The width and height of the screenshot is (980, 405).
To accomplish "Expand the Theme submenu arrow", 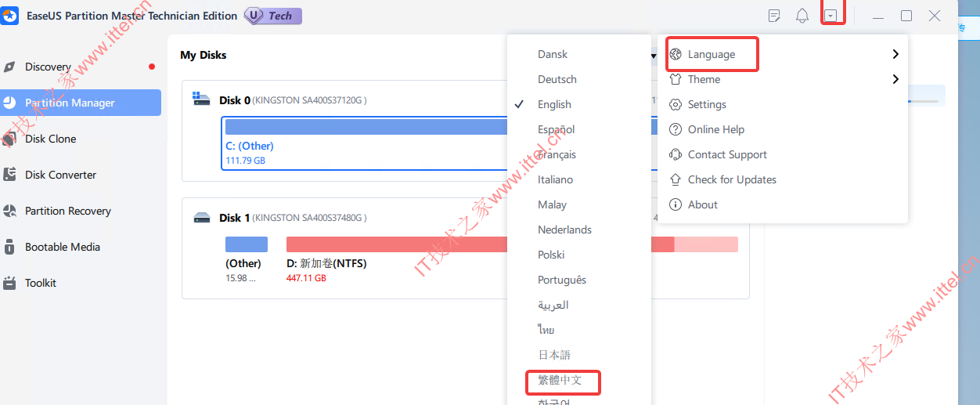I will pyautogui.click(x=895, y=79).
